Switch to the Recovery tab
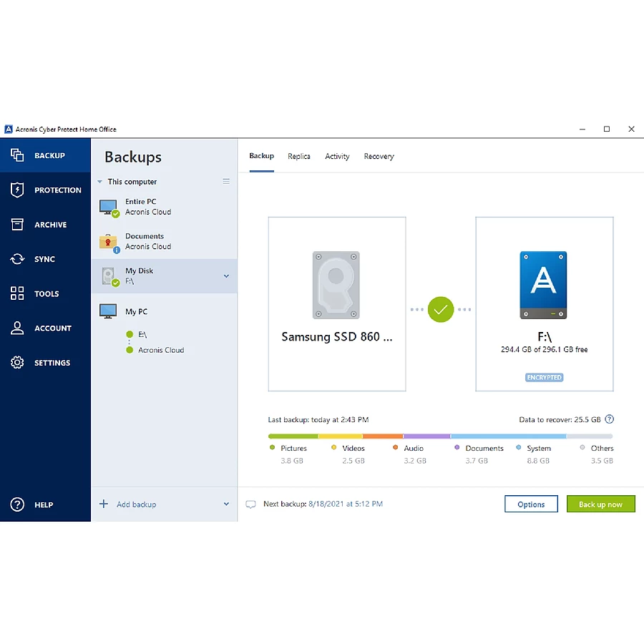Screen dimensions: 644x644 (379, 157)
